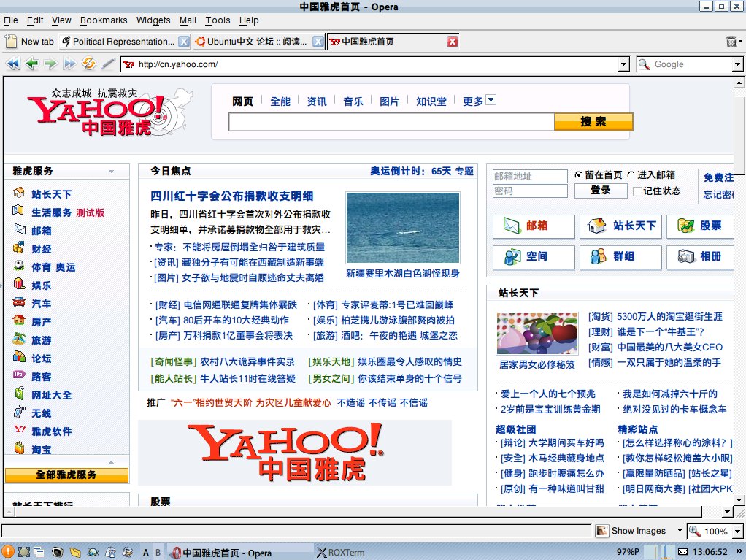This screenshot has height=560, width=746.
Task: Select the 留在首页 radio button
Action: [x=578, y=175]
